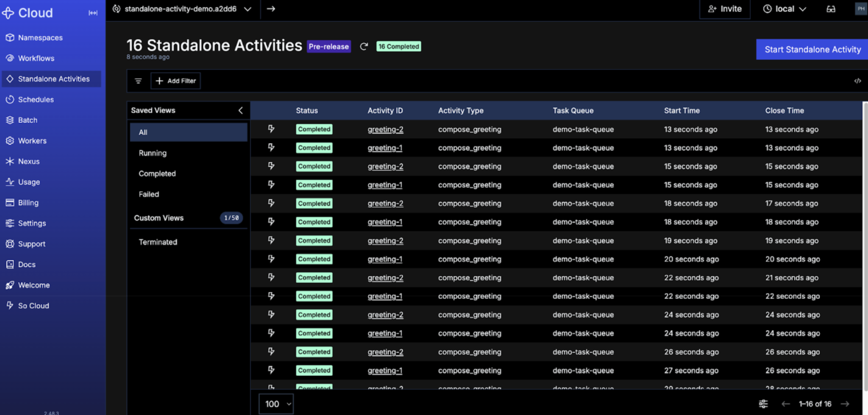
Task: Click the So Cloud bolt icon
Action: (x=10, y=306)
